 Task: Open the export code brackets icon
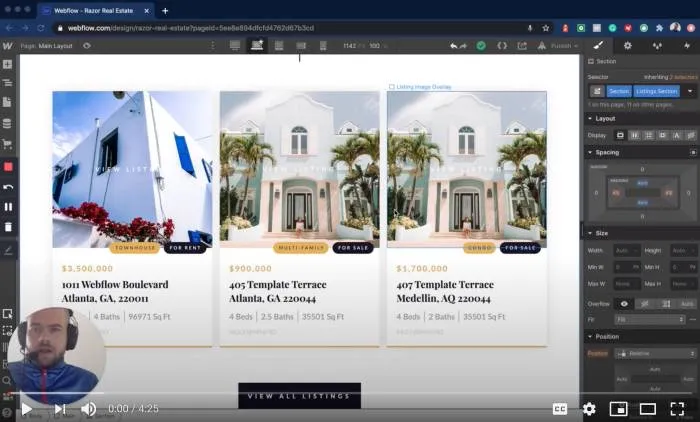(x=502, y=46)
